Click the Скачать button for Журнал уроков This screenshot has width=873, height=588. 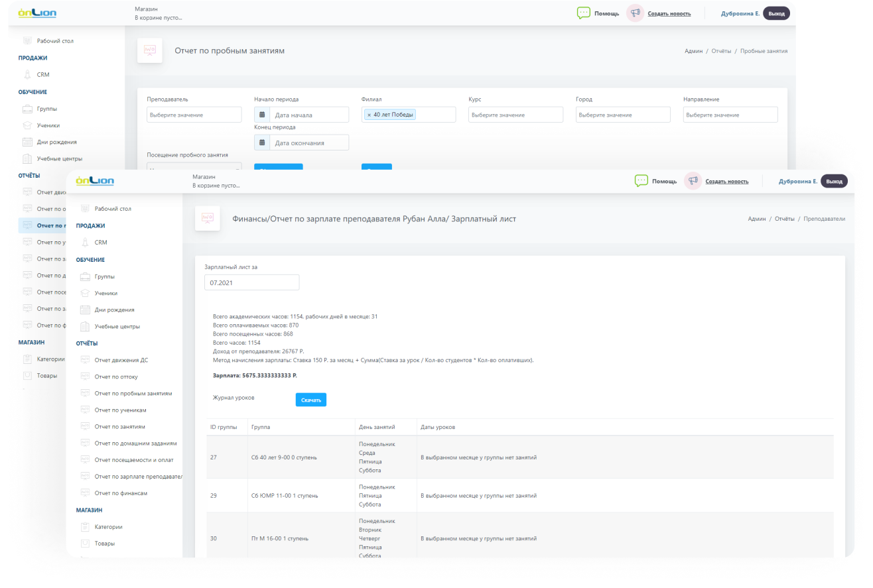click(310, 399)
